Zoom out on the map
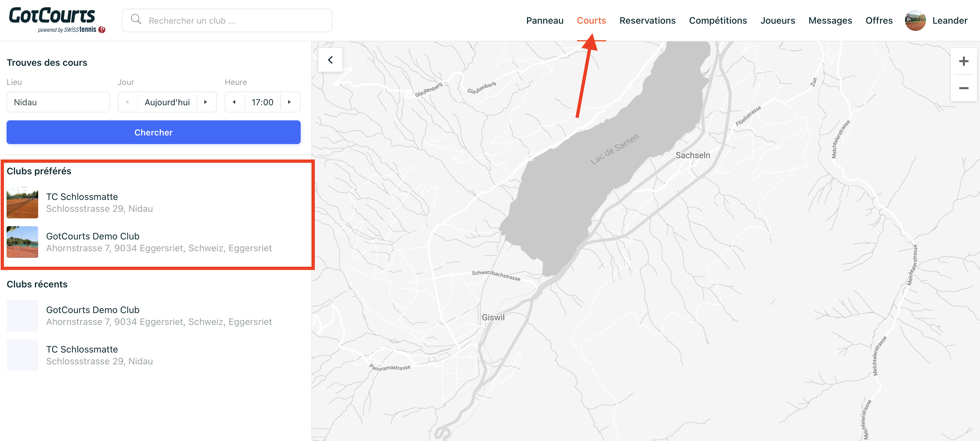980x441 pixels. click(x=963, y=88)
